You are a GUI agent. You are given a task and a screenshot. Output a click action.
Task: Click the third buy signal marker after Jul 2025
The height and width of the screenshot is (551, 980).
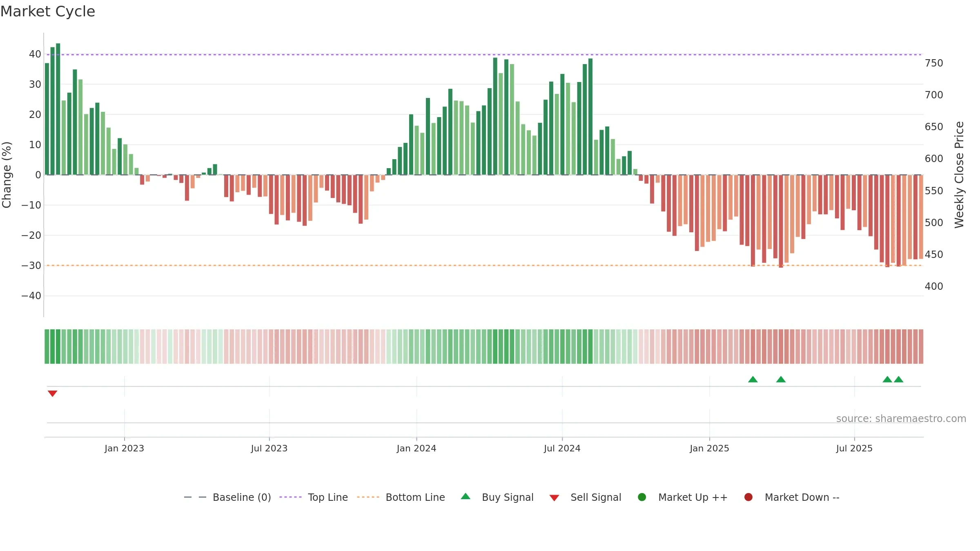[x=887, y=379]
